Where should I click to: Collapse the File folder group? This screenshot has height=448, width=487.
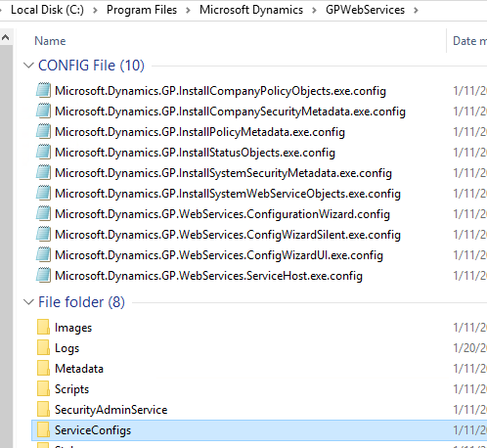click(x=28, y=302)
